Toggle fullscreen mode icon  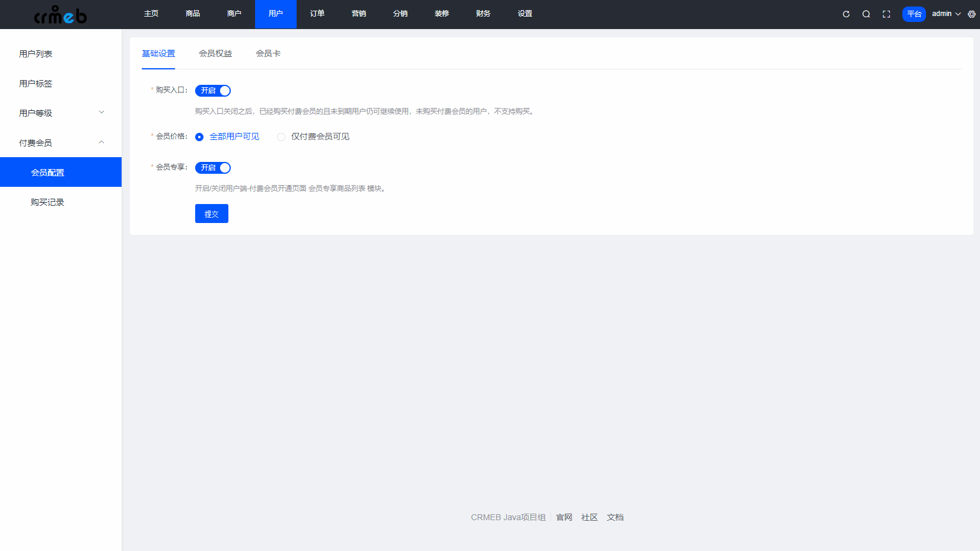pos(886,14)
